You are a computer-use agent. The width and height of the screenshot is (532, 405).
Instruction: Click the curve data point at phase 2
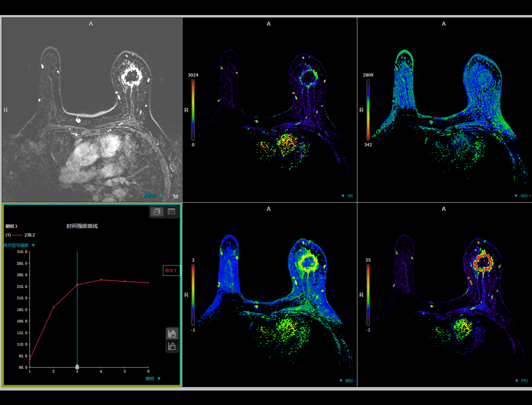(53, 307)
